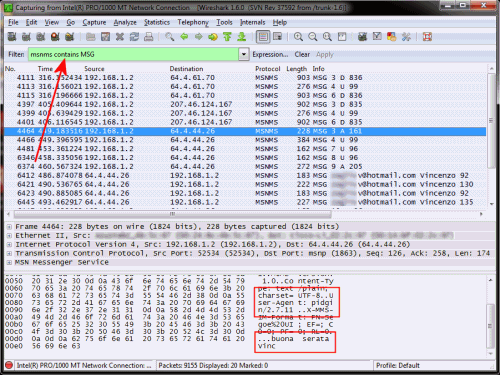The width and height of the screenshot is (500, 375).
Task: Clear the display filter
Action: click(302, 54)
